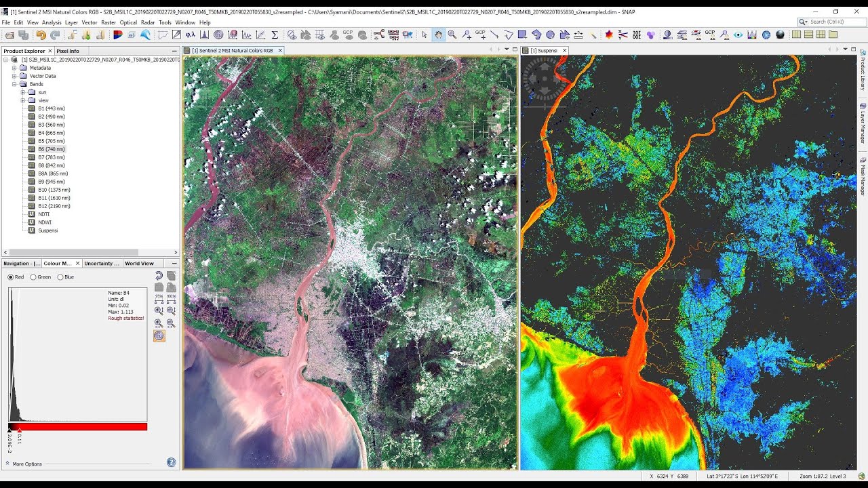Click the tile windows evenly icon

pyautogui.click(x=821, y=35)
